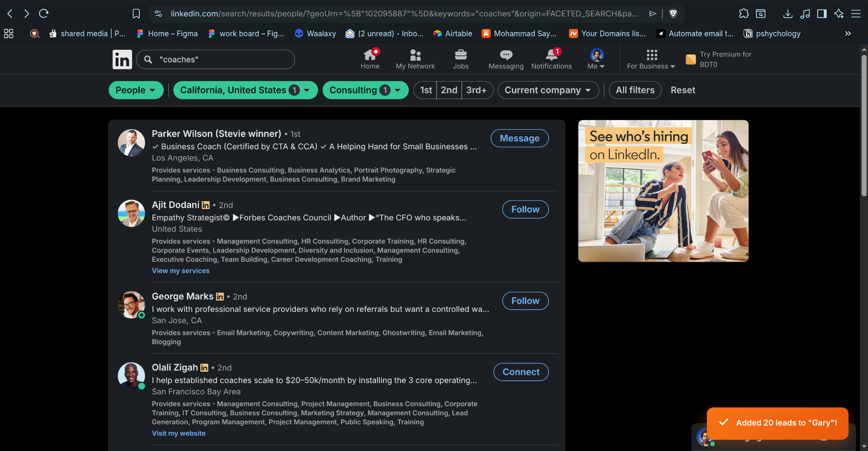Open the browser hamburger menu
Image resolution: width=868 pixels, height=451 pixels.
tap(856, 14)
